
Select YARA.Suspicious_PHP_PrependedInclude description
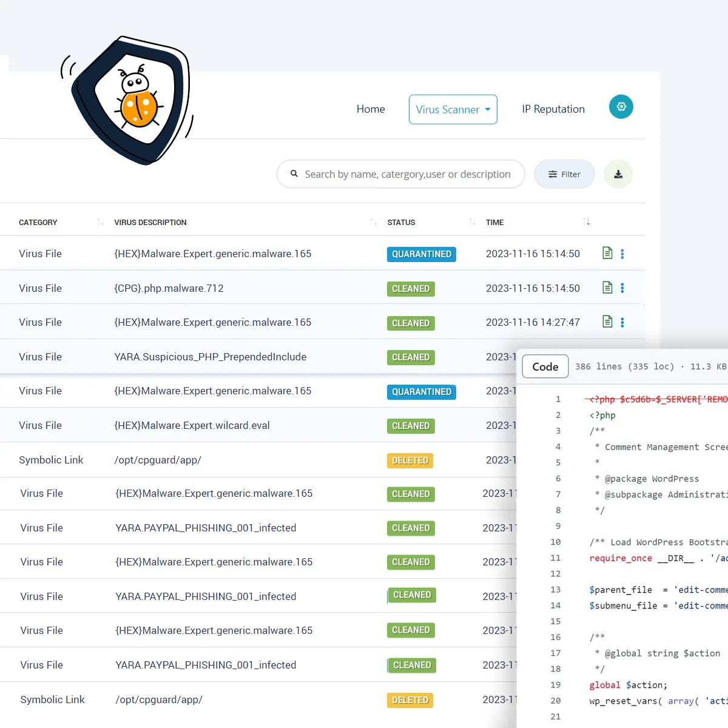211,357
